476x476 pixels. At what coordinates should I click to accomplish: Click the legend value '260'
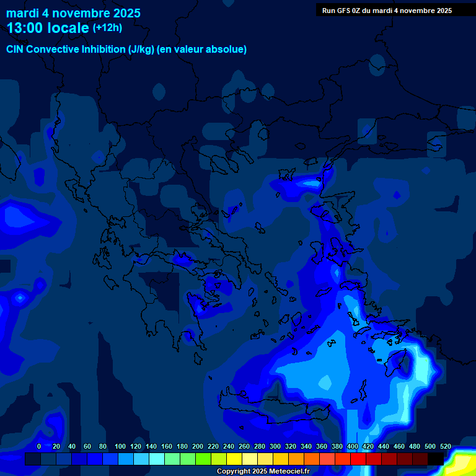244,446
